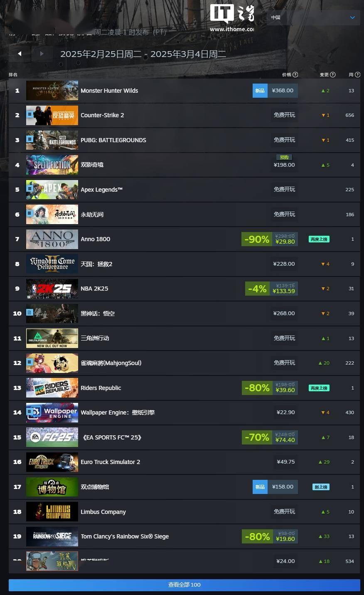
Task: Click the 新品 tag on 双点博物馆
Action: coord(260,487)
